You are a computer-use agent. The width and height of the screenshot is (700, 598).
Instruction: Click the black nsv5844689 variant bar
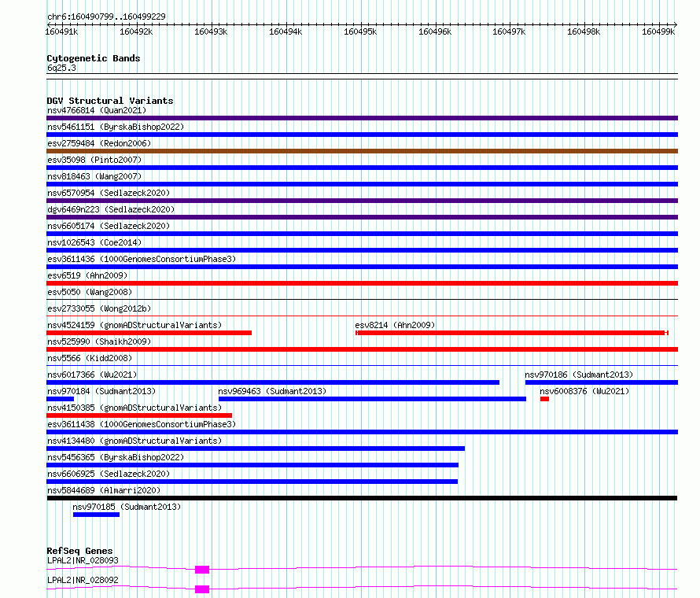(362, 498)
